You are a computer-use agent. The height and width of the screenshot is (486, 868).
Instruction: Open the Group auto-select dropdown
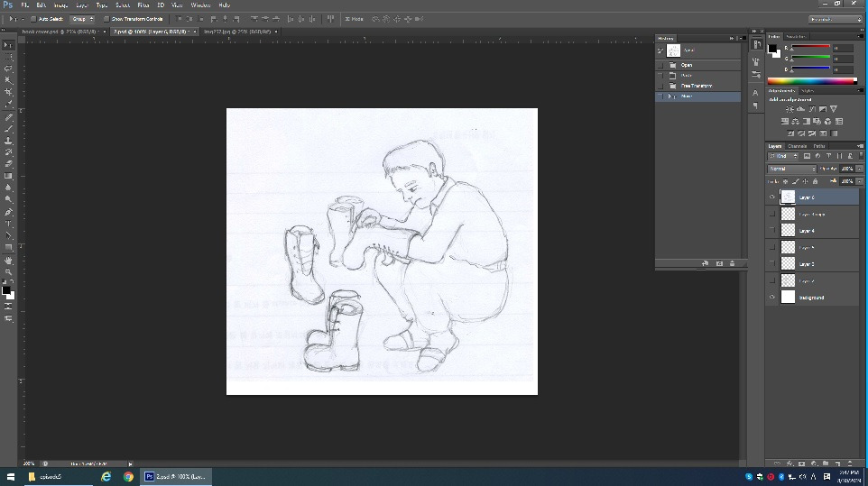pyautogui.click(x=82, y=18)
